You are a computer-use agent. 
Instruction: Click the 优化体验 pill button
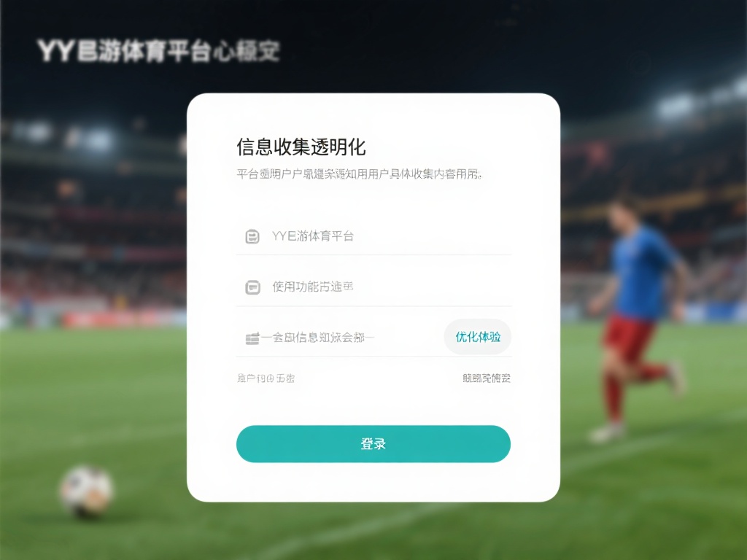[478, 336]
